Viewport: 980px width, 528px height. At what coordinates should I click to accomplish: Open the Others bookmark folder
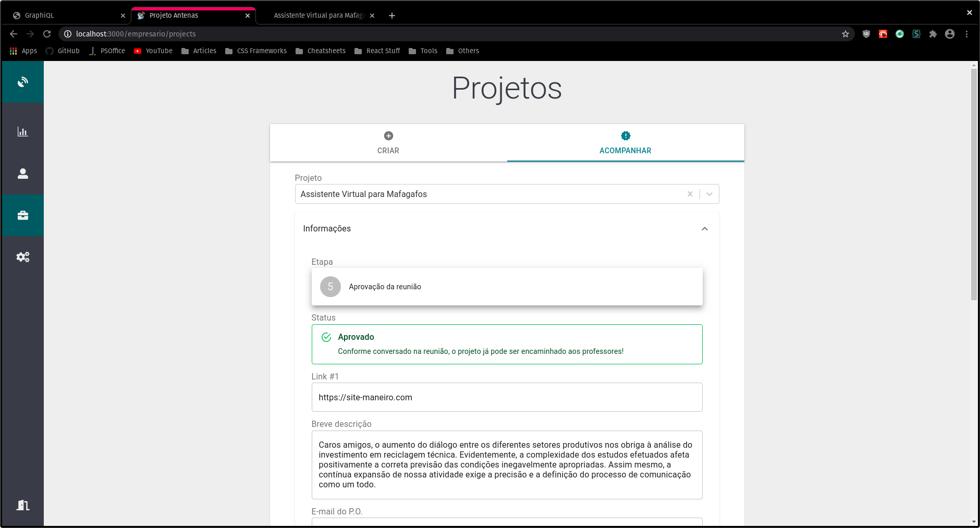click(x=462, y=51)
